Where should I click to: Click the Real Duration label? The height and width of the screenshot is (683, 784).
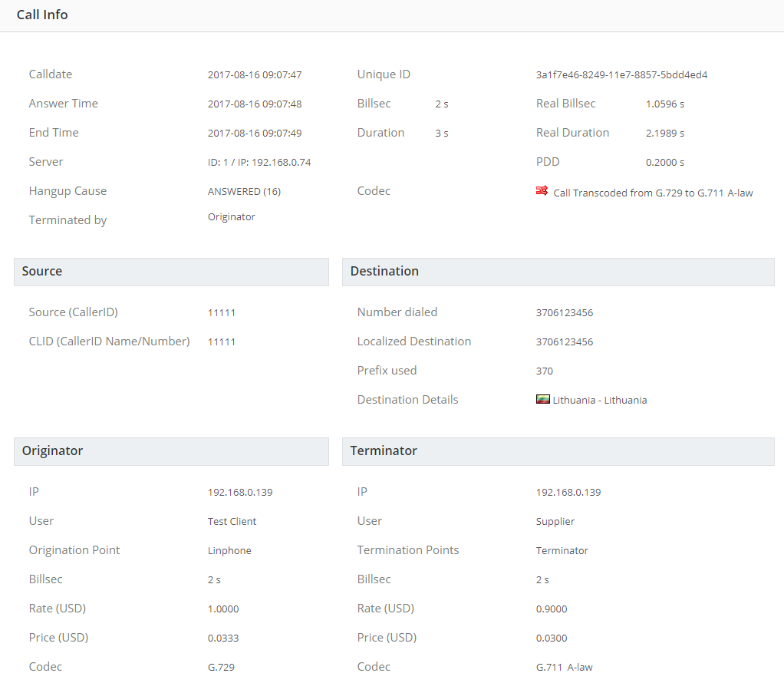[x=572, y=133]
